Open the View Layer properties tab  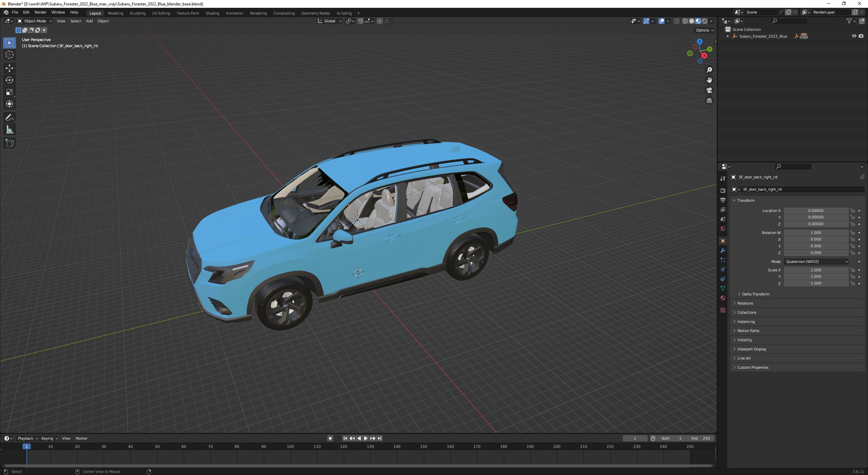[x=723, y=210]
